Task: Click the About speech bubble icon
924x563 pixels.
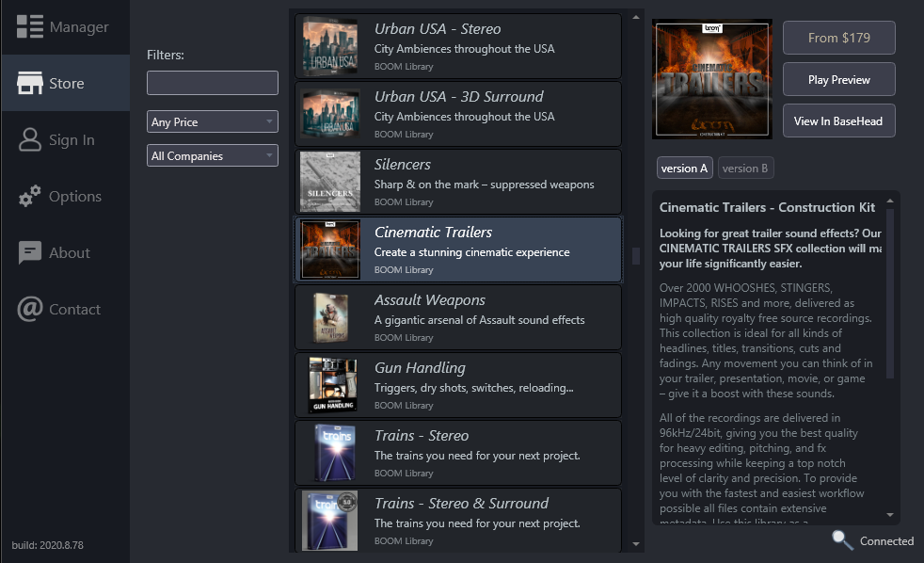Action: 29,253
